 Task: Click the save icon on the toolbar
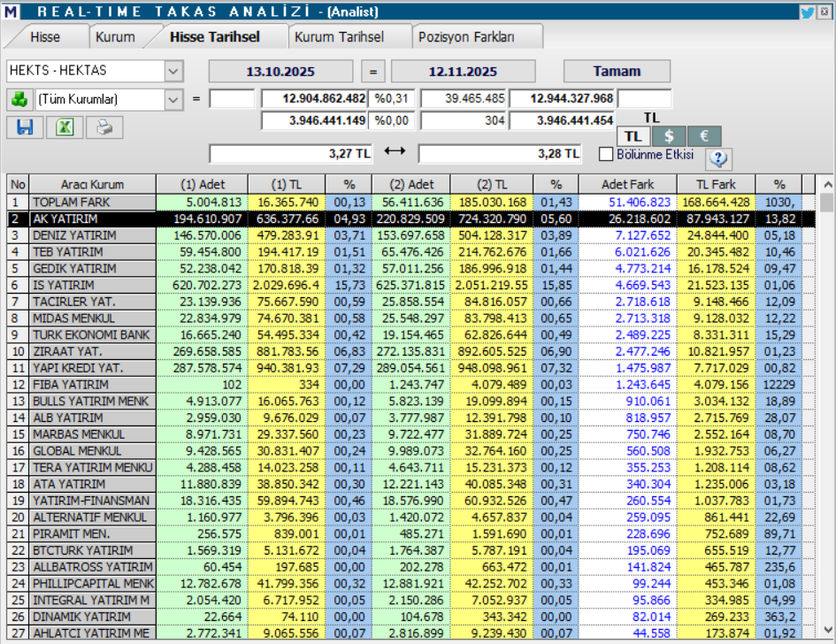pyautogui.click(x=25, y=127)
